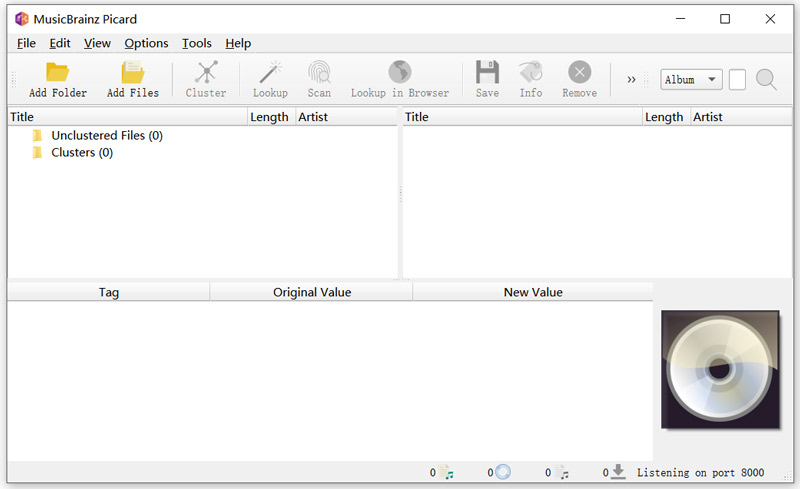This screenshot has width=800, height=489.
Task: Sort right pane by Title column
Action: (522, 117)
